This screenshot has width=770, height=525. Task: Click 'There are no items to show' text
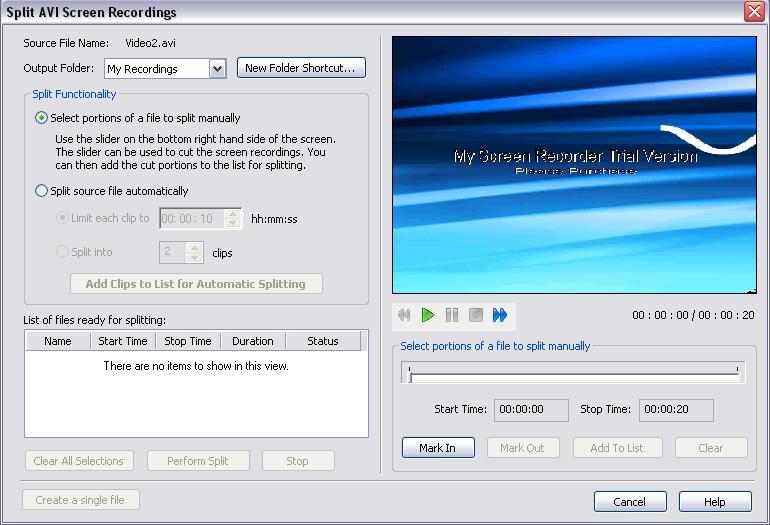point(196,366)
